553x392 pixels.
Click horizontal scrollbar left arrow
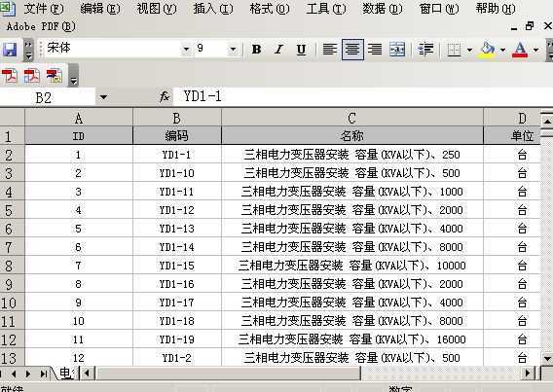[x=87, y=373]
